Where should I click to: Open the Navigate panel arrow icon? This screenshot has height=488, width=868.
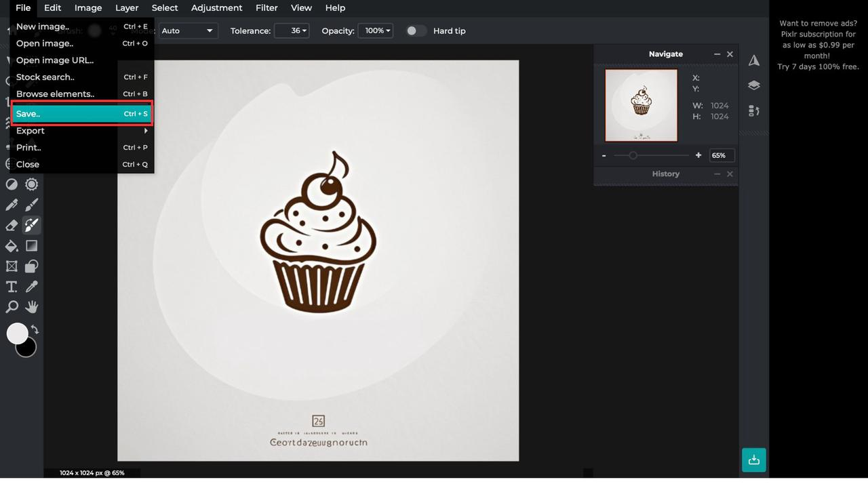point(754,60)
